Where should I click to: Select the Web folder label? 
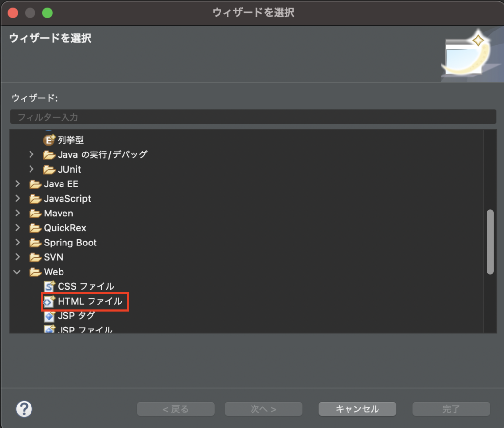(54, 272)
